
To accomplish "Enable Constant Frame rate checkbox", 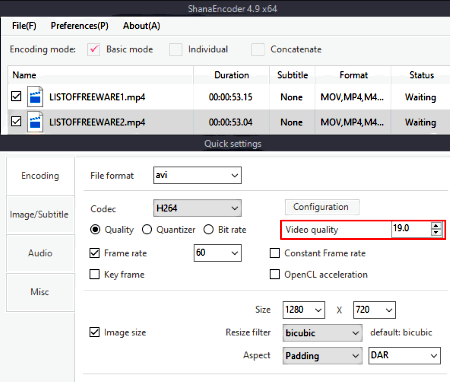I will click(x=275, y=253).
